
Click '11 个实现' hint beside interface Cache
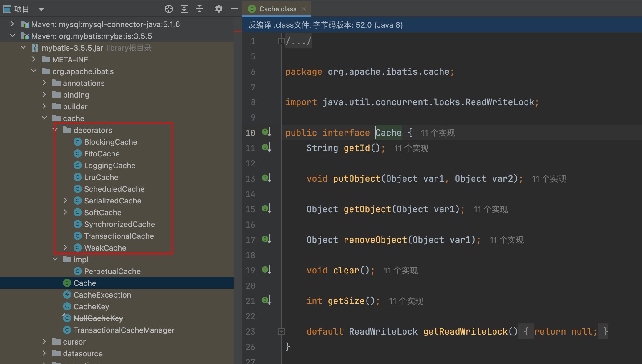(x=438, y=133)
